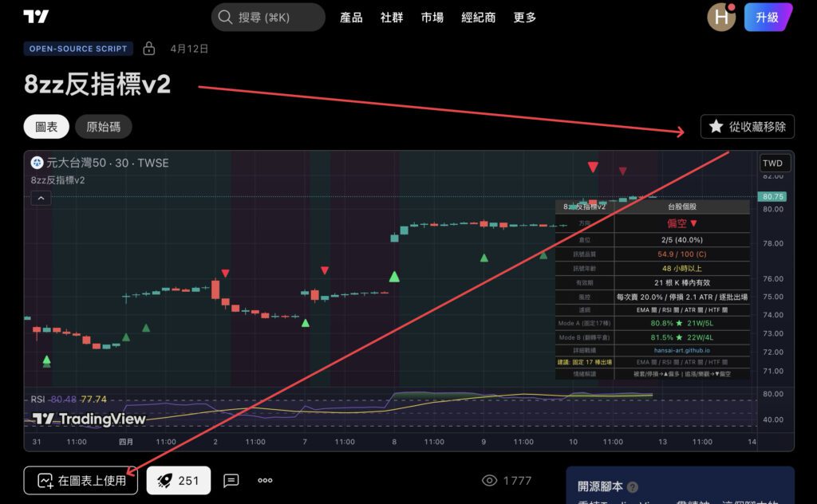Viewport: 817px width, 504px height.
Task: Click the 四月 date axis label
Action: 125,442
